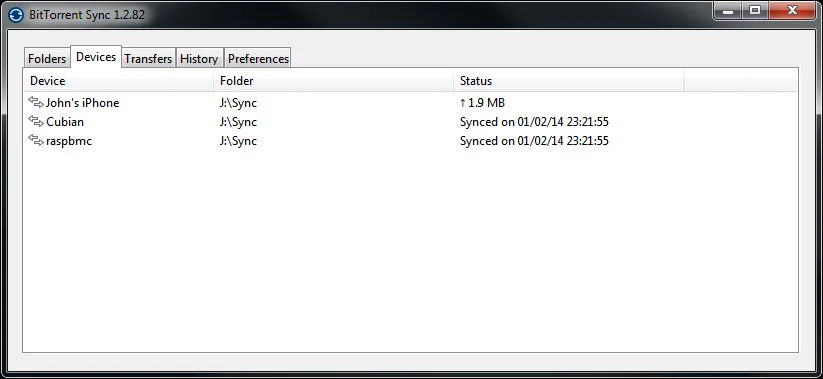The image size is (823, 379).
Task: Select the Cubian device name
Action: pyautogui.click(x=65, y=122)
